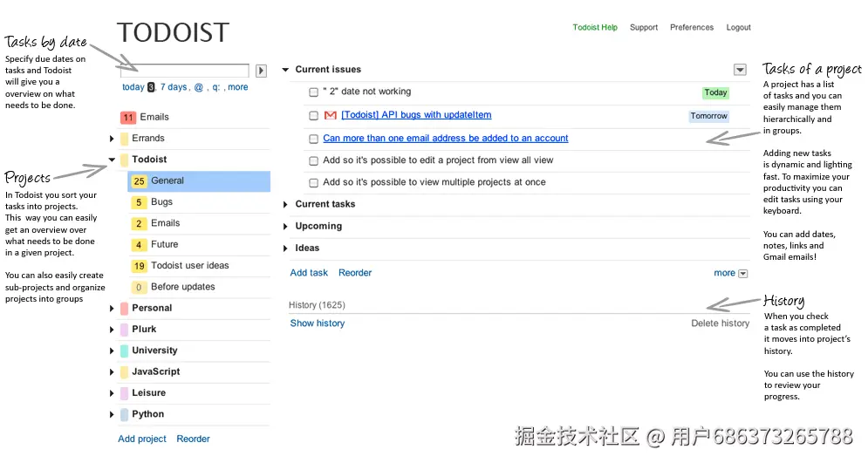The width and height of the screenshot is (868, 463).
Task: Expand the Upcoming section
Action: click(x=285, y=226)
